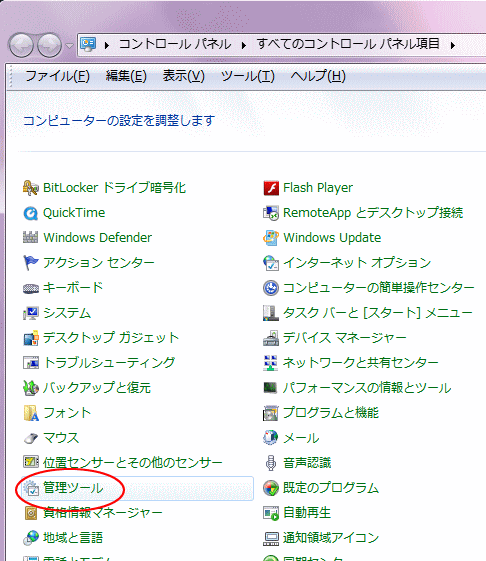The width and height of the screenshot is (486, 561).
Task: Open the Windows Update text link
Action: 332,238
